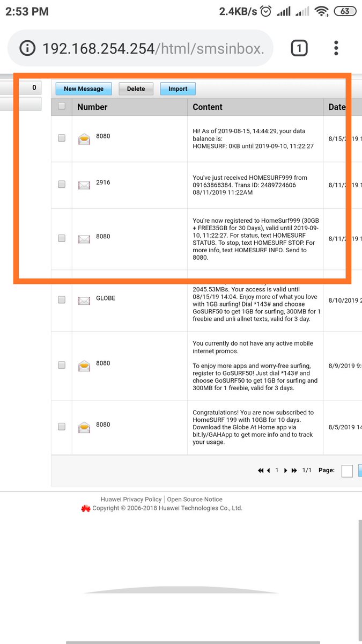Click sender name GLOBE
The height and width of the screenshot is (644, 362).
click(106, 298)
